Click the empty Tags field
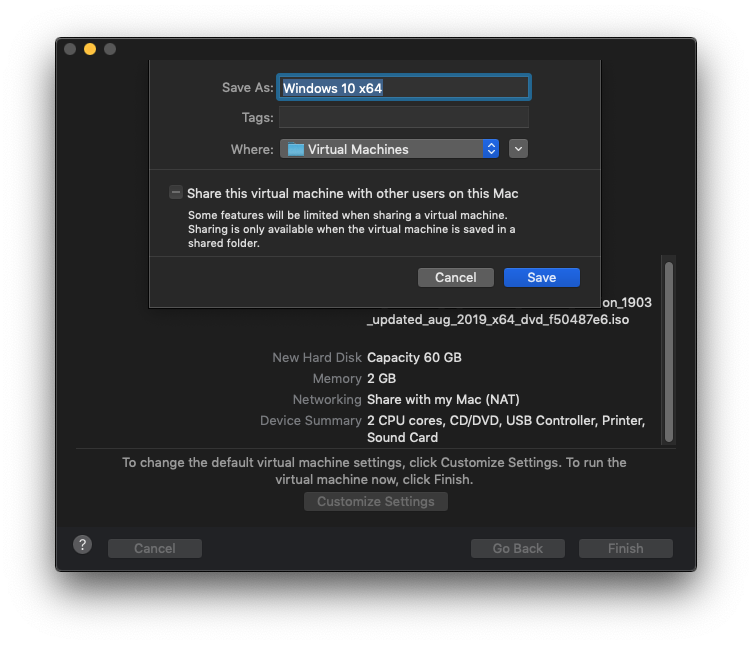Image resolution: width=752 pixels, height=645 pixels. click(403, 117)
